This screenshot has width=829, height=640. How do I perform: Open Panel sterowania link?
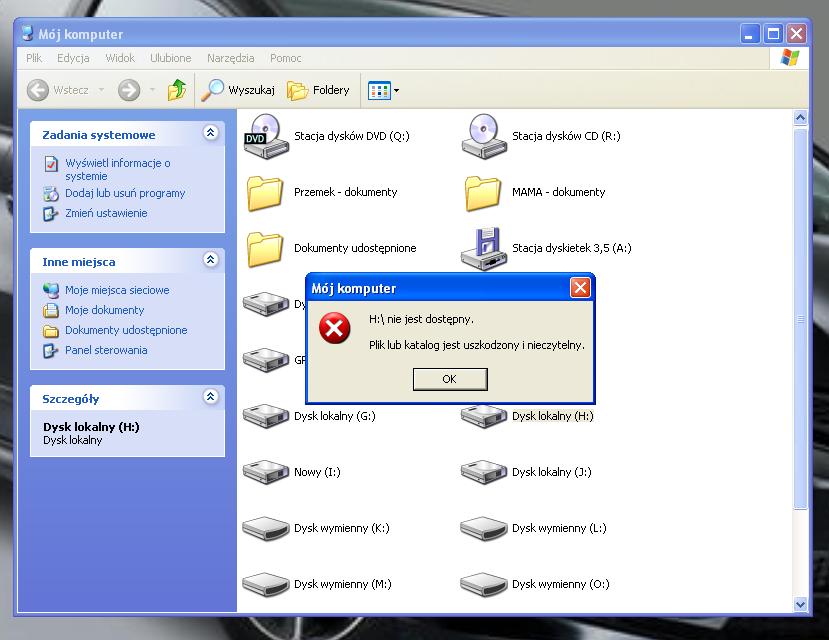[106, 350]
